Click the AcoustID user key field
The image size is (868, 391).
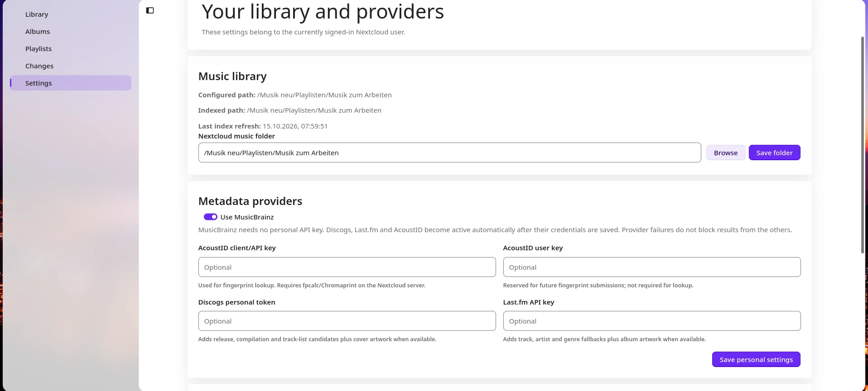pyautogui.click(x=651, y=267)
